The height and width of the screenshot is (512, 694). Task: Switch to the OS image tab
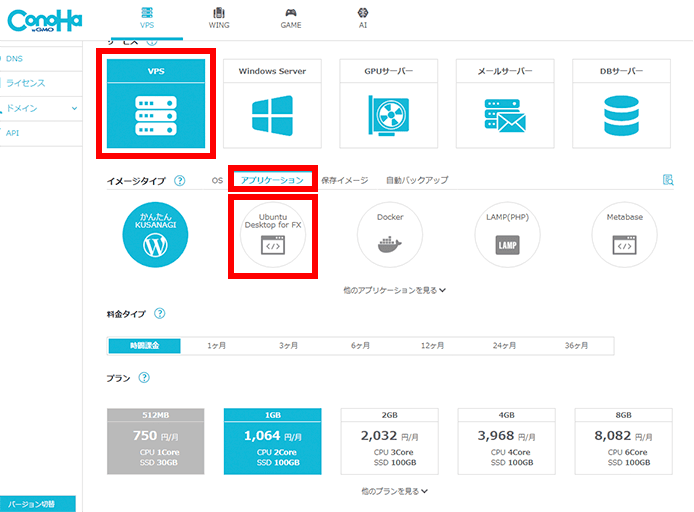(217, 180)
